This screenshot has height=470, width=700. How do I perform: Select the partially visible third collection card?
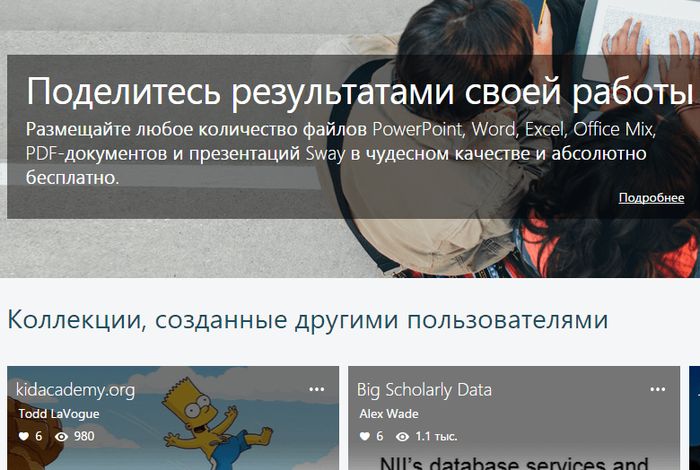coord(694,418)
